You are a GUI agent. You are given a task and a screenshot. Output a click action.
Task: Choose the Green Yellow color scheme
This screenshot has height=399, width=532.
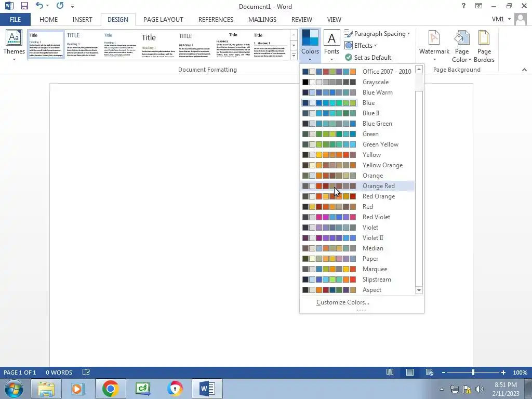click(357, 144)
